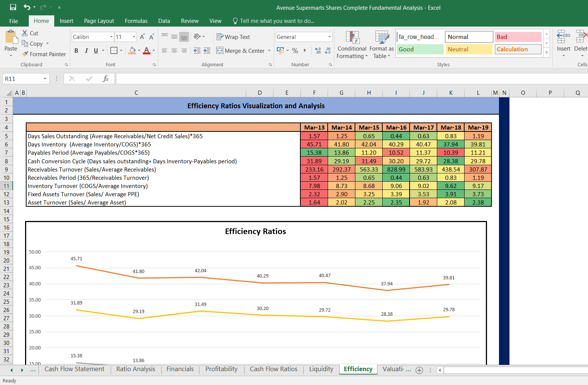Screen dimensions: 588x385
Task: Open Font dialog launcher
Action: [154, 65]
